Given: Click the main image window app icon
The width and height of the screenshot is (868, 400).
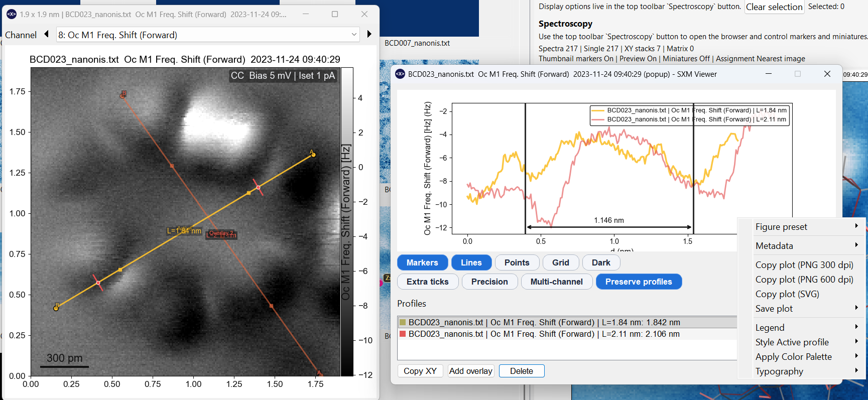Looking at the screenshot, I should point(11,15).
